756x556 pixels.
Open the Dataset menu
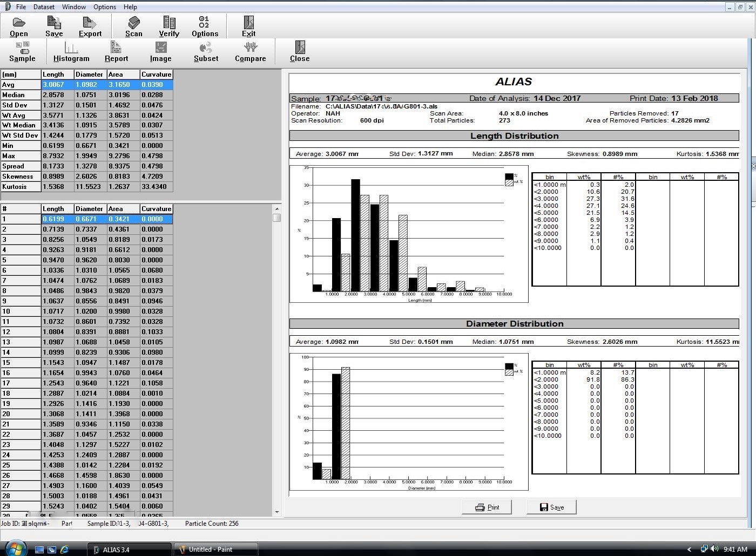[x=44, y=7]
